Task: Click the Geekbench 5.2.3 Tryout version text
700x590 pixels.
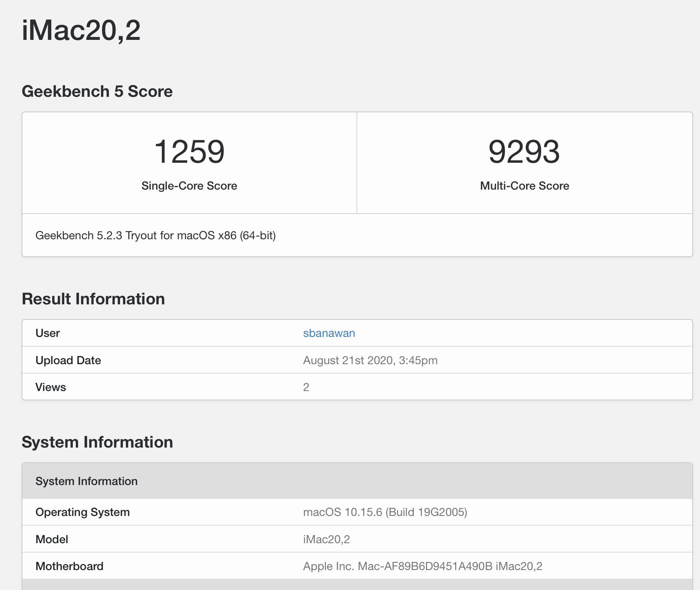Action: 155,236
